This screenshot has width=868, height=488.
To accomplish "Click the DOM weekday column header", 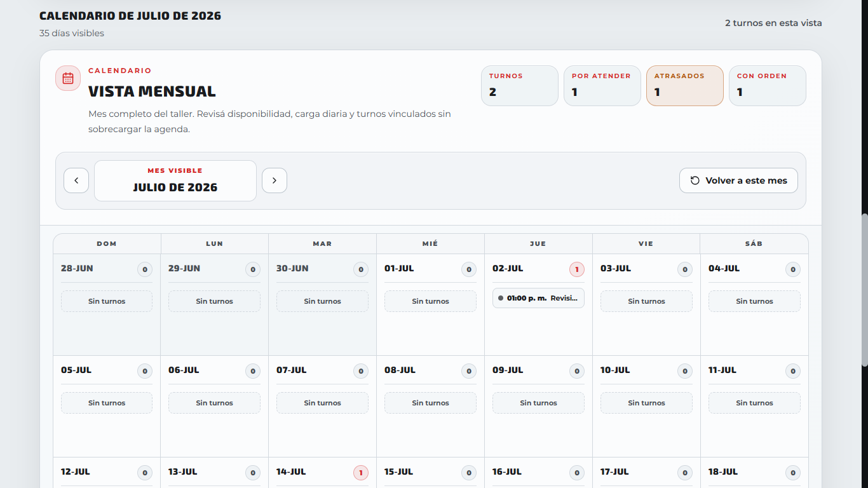I will (x=107, y=244).
